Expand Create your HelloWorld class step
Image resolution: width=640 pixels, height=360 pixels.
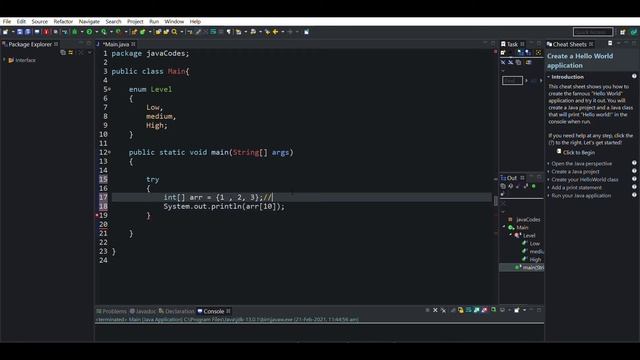tap(549, 180)
